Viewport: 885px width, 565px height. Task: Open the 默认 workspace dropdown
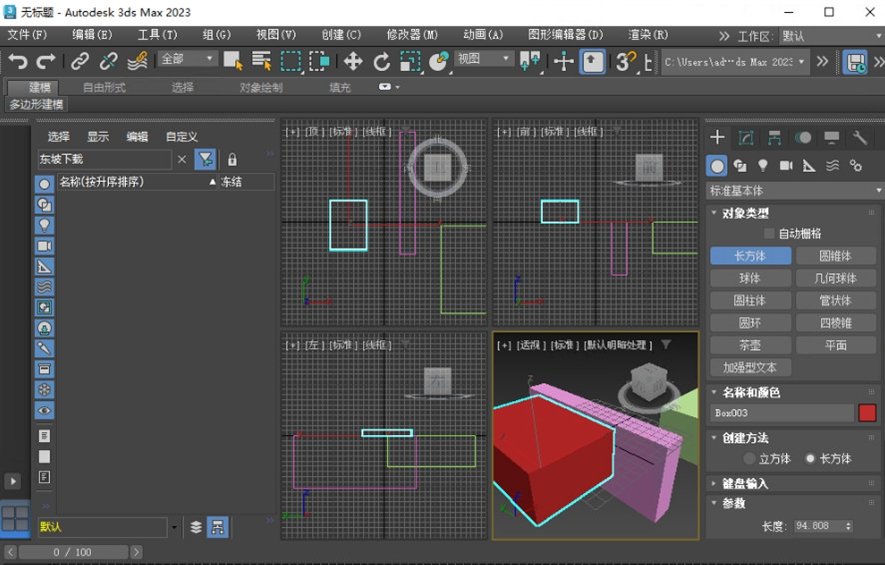(x=831, y=36)
